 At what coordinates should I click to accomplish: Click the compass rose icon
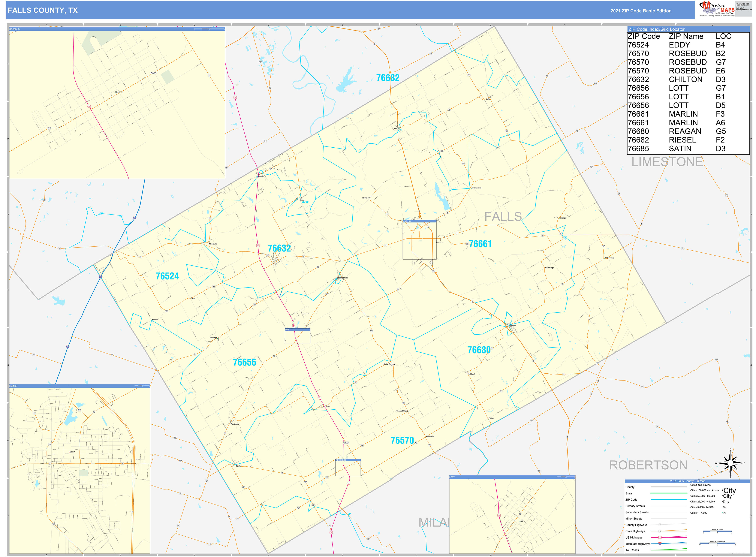730,463
